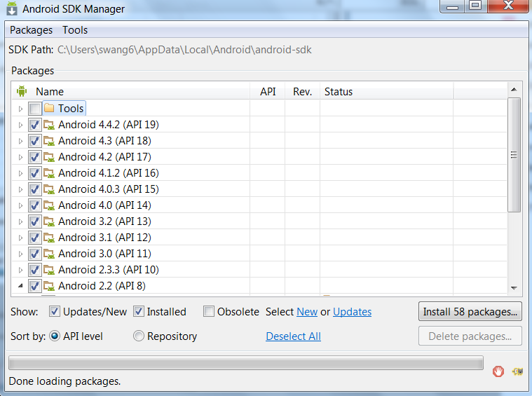Click the Android 4.2 (API 17) package icon
Screen dimensions: 532x396
pyautogui.click(x=49, y=157)
